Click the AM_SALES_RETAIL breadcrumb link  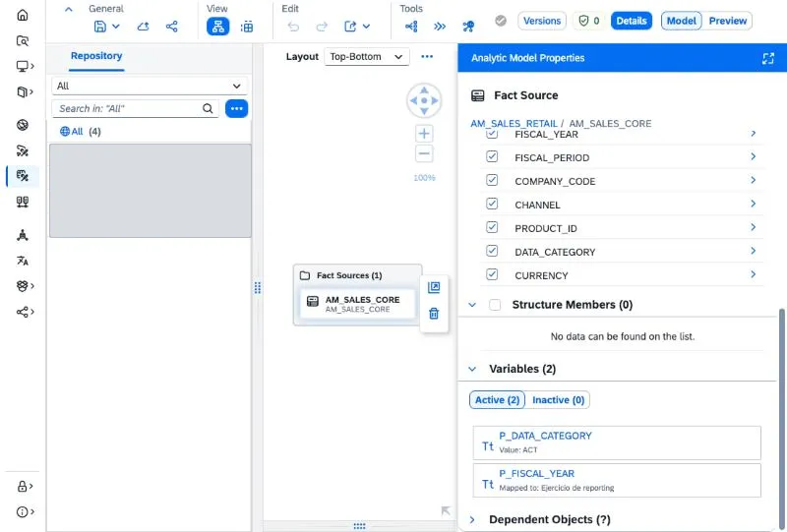point(514,124)
